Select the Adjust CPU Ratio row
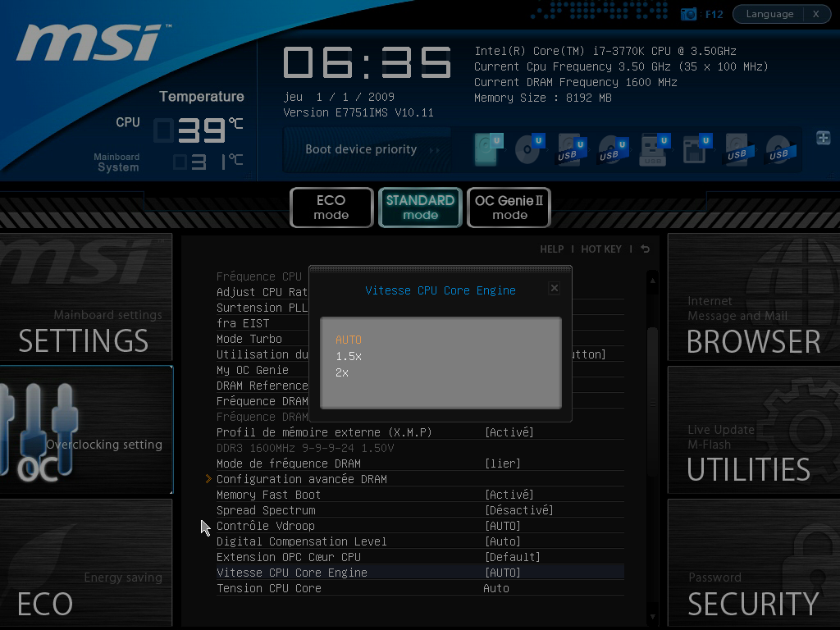Screen dimensions: 840x630 [262, 292]
